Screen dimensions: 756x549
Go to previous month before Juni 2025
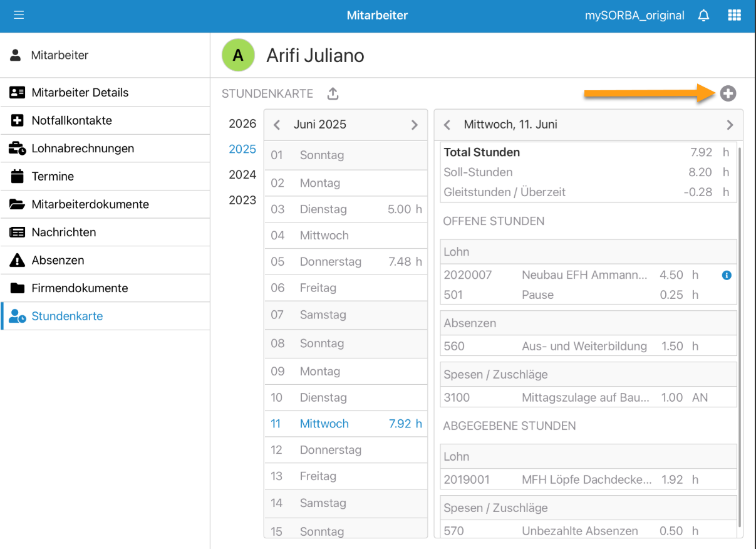277,125
